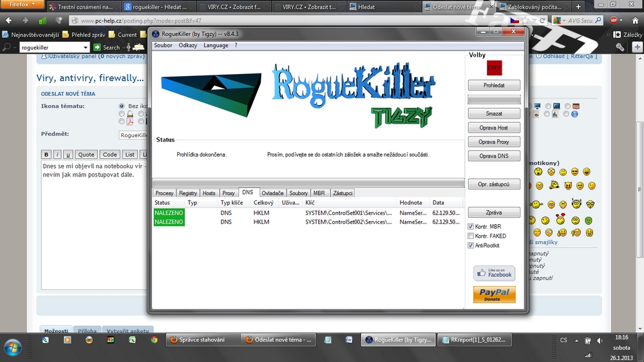Click the Oprava Host button

pyautogui.click(x=494, y=128)
